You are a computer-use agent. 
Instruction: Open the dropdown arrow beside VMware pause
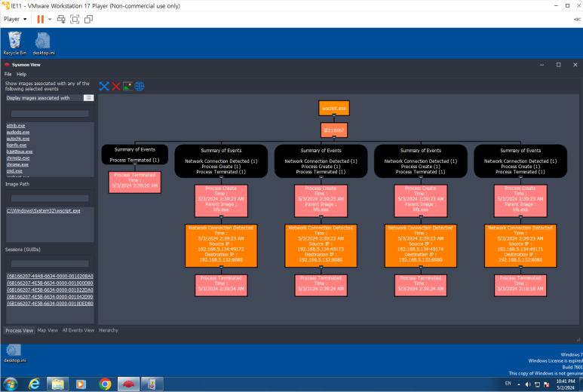click(50, 19)
